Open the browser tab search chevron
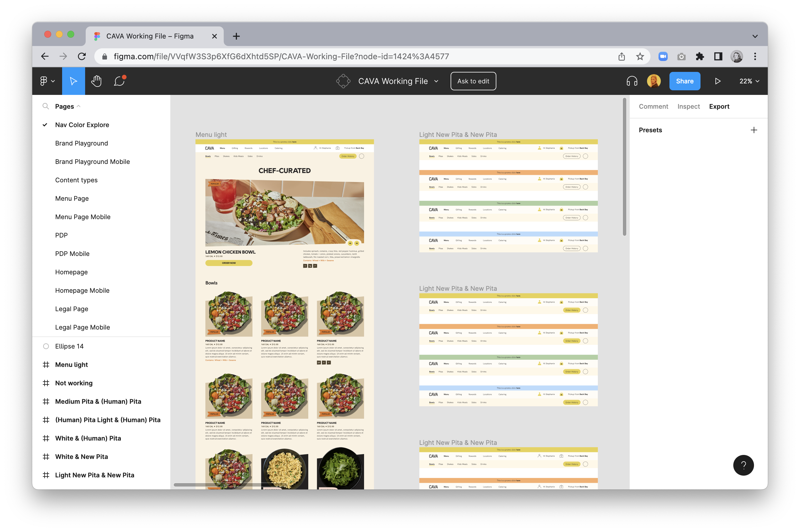This screenshot has width=800, height=532. point(755,36)
